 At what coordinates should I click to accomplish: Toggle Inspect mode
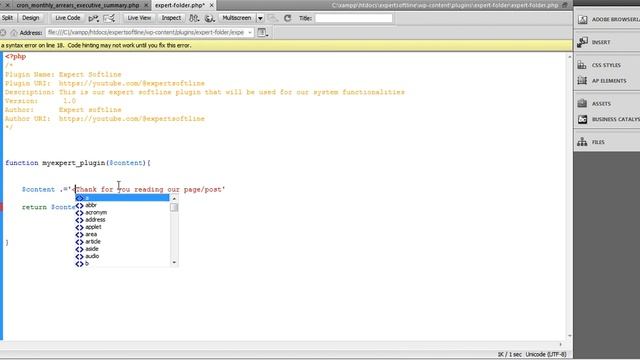tap(171, 18)
